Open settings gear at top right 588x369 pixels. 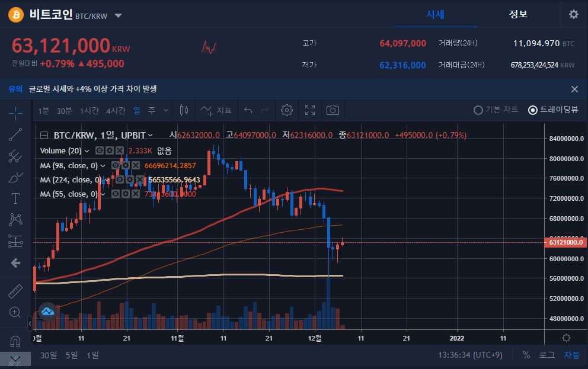point(573,14)
